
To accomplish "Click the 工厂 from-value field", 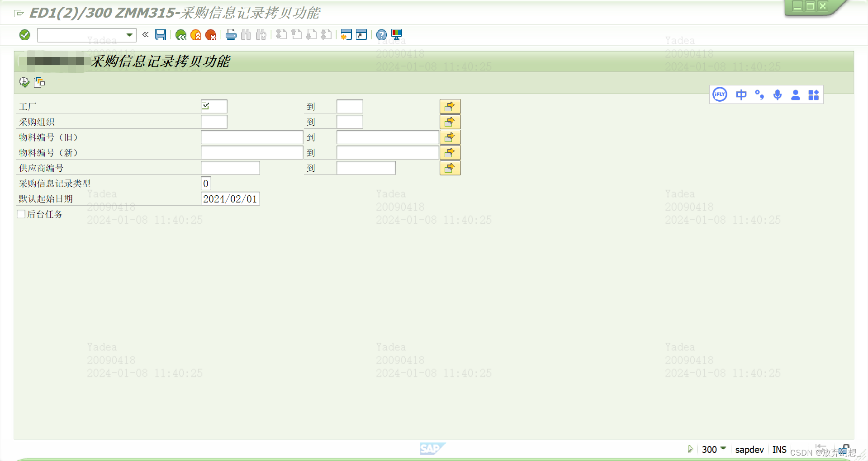I will (214, 106).
